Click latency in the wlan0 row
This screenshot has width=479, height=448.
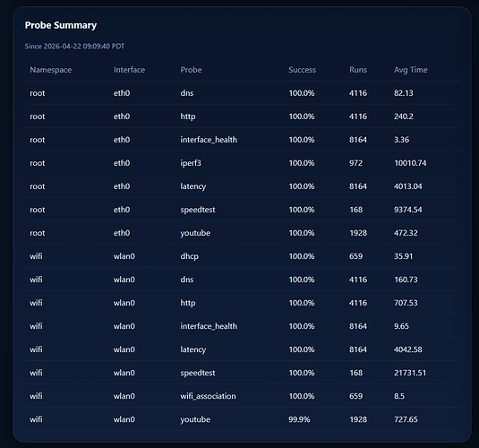(x=193, y=349)
